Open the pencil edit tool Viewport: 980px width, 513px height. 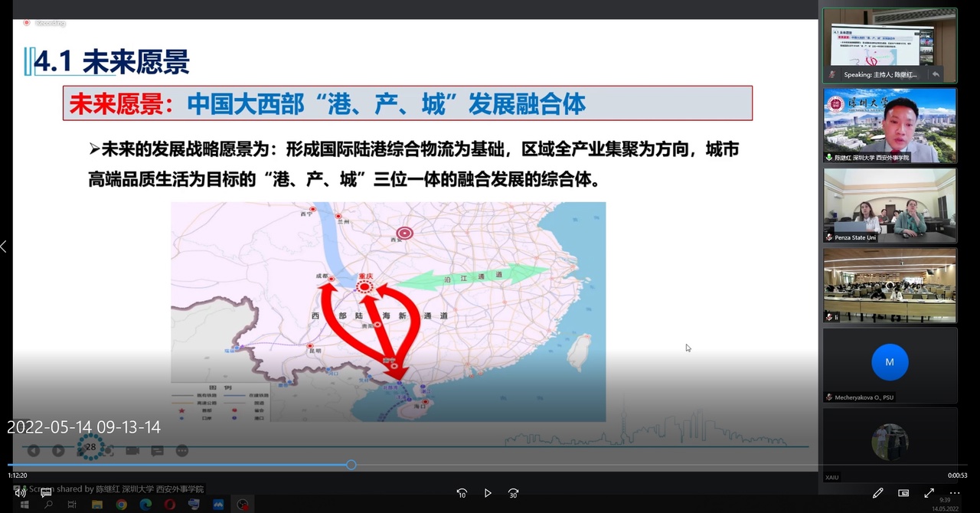(x=877, y=493)
